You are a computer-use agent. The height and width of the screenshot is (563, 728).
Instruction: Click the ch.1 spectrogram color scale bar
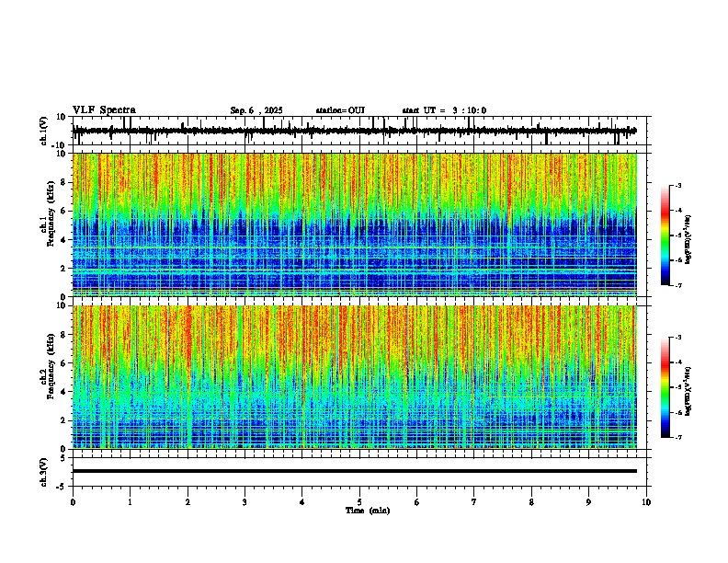coord(665,236)
